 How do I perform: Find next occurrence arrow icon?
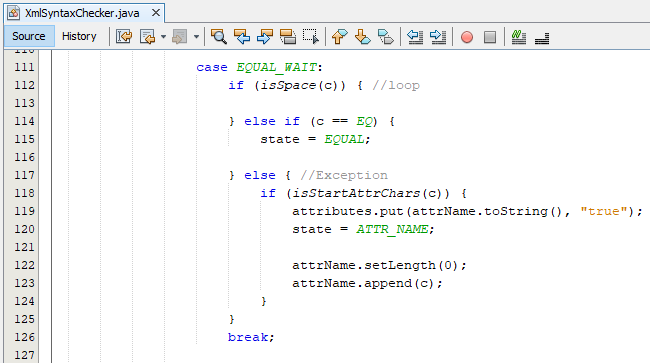pyautogui.click(x=265, y=36)
